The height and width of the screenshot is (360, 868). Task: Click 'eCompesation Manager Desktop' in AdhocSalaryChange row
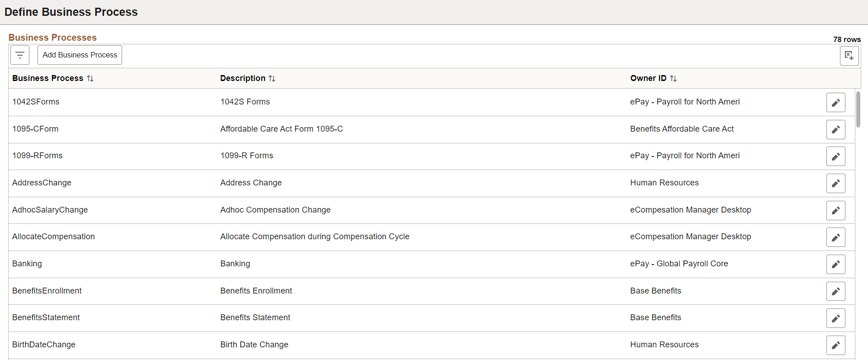(690, 210)
